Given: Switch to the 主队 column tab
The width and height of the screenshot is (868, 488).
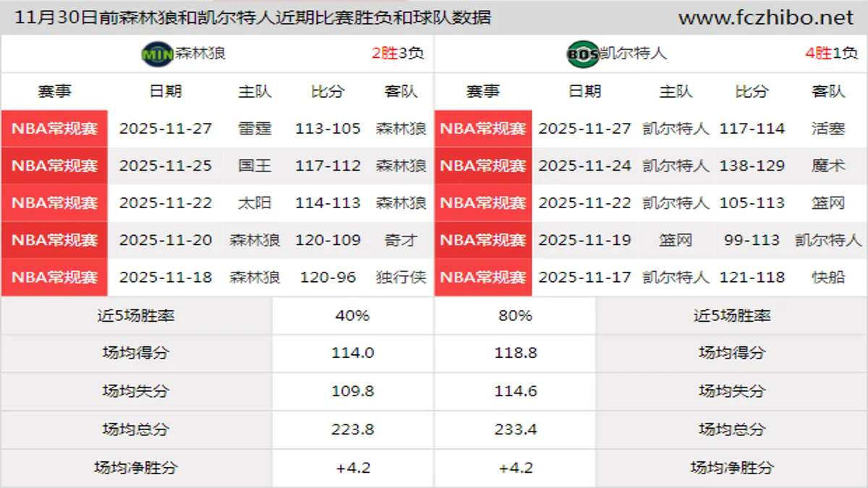Looking at the screenshot, I should point(254,91).
